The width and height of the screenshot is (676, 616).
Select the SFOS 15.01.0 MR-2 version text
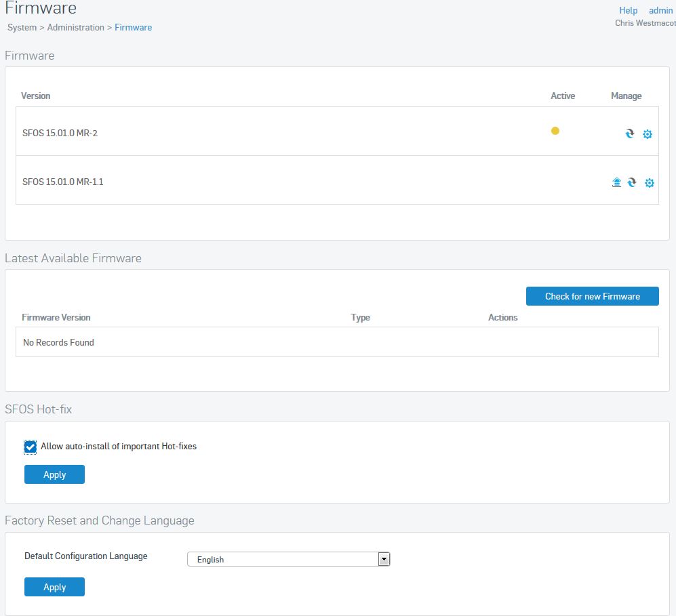60,133
